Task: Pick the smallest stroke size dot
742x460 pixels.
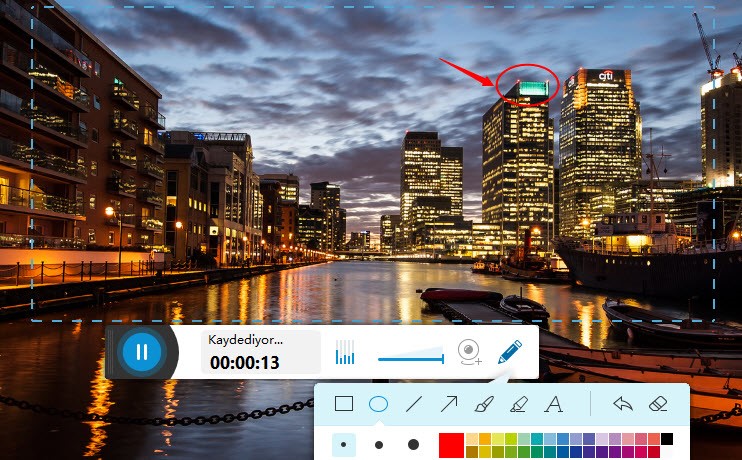Action: pyautogui.click(x=344, y=444)
